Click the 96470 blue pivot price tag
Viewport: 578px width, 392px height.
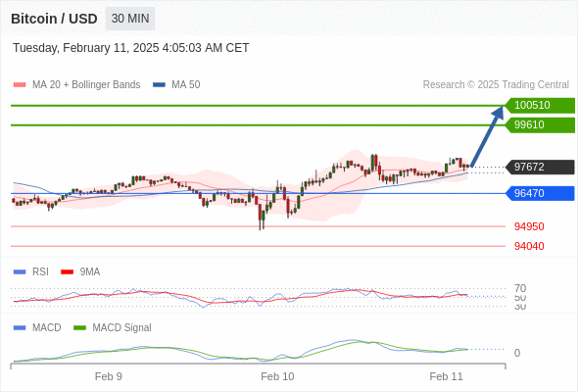[x=540, y=193]
